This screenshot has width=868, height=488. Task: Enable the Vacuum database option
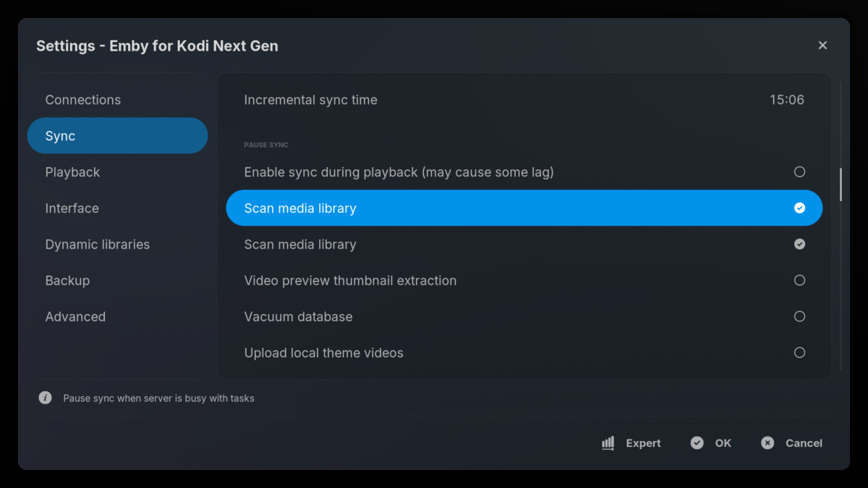coord(799,317)
